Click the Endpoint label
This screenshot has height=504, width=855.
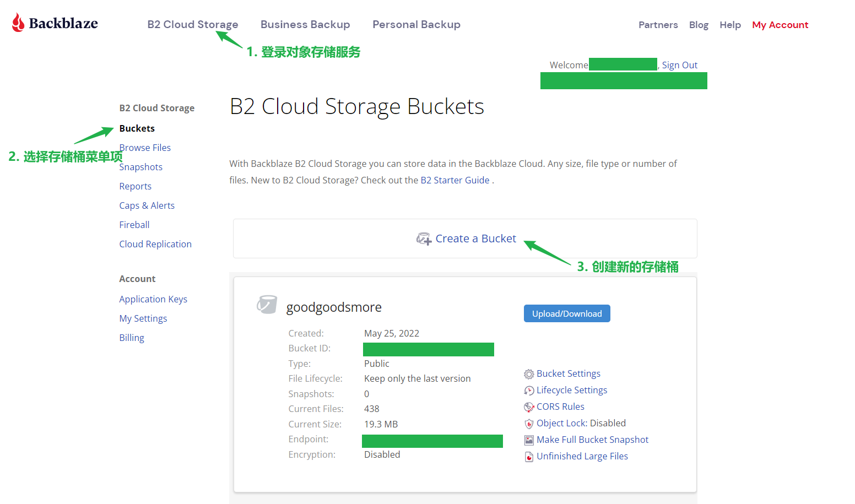point(309,439)
